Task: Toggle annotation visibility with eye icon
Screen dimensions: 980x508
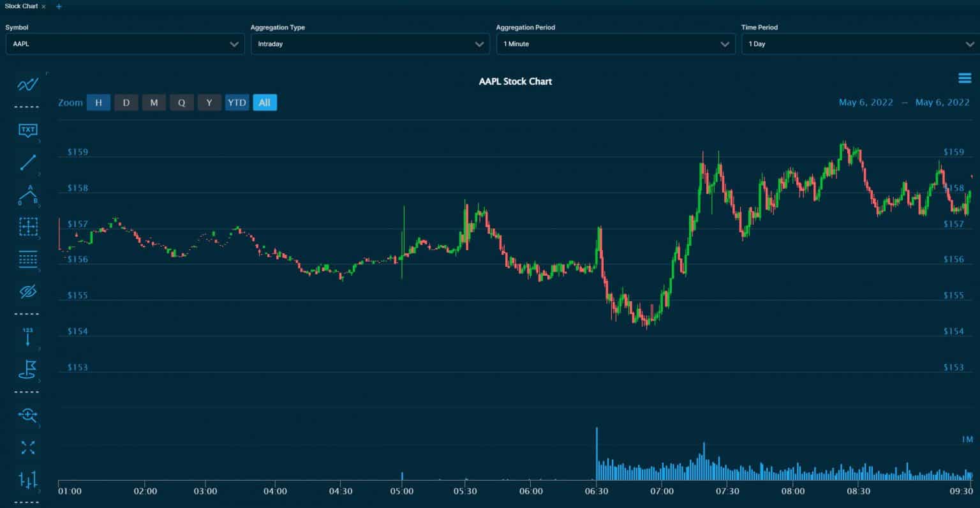Action: pyautogui.click(x=28, y=292)
